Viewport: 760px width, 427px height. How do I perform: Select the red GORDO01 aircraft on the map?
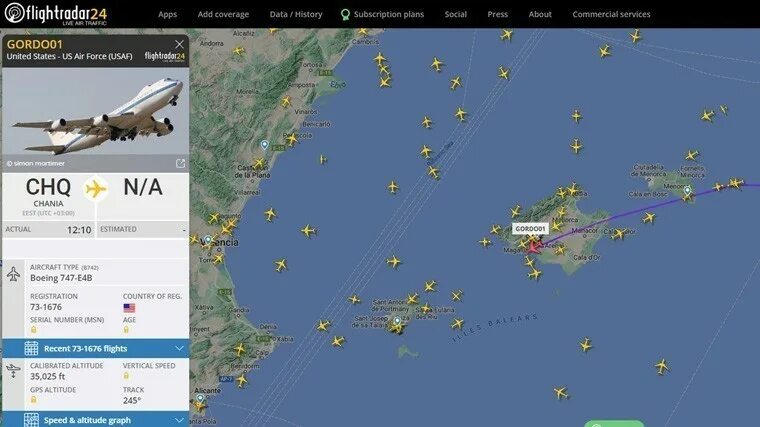point(533,247)
